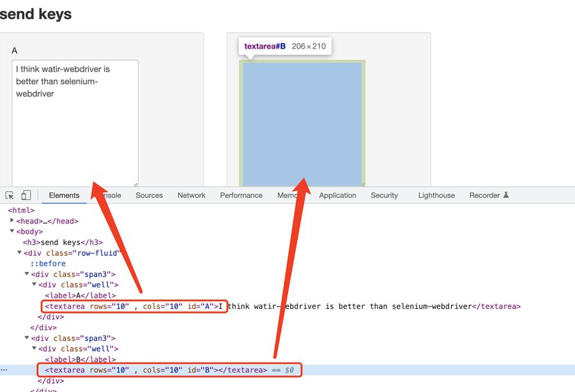Collapse the span3 div containing label B
Screen dimensions: 575x392
point(27,338)
